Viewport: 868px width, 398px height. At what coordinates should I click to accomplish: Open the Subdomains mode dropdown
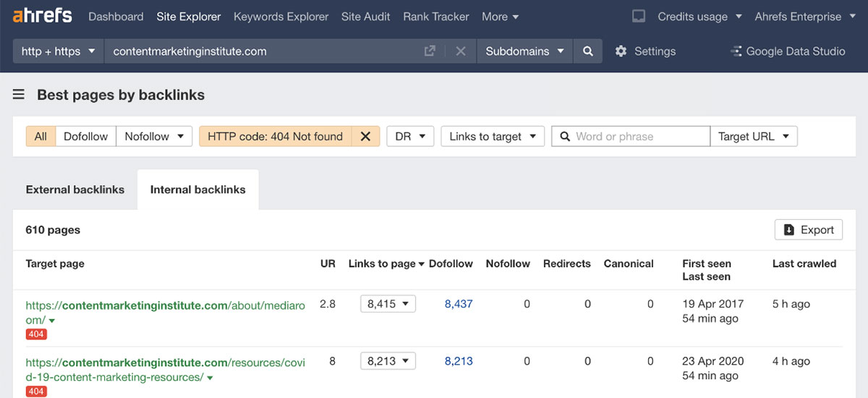tap(524, 51)
